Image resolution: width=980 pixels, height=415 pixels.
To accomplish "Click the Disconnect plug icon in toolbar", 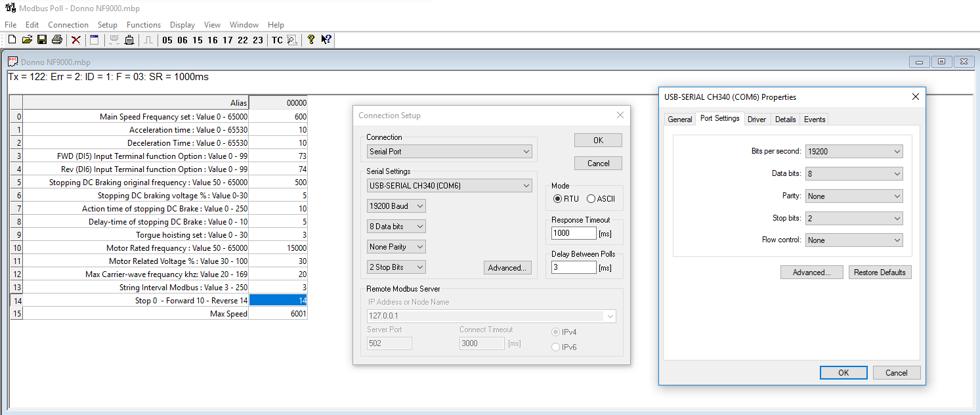I will [x=129, y=40].
